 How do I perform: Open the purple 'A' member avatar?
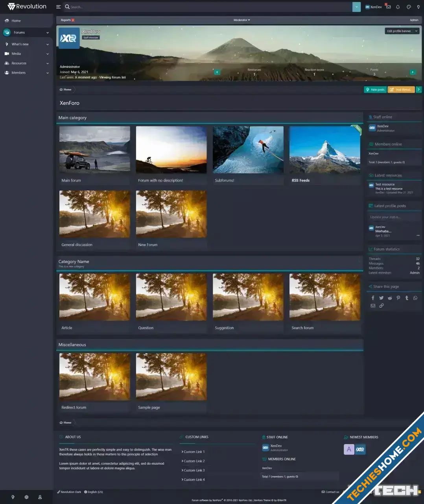pyautogui.click(x=349, y=449)
